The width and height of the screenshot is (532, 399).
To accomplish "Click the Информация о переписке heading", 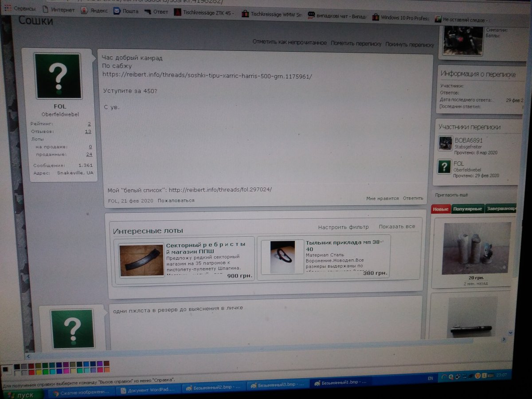I will [x=478, y=74].
